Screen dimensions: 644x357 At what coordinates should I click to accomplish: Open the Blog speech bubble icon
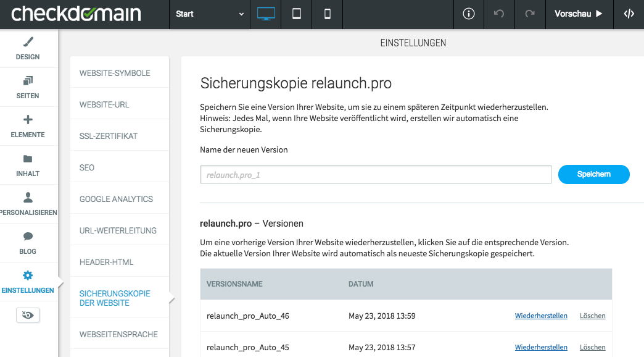coord(28,236)
